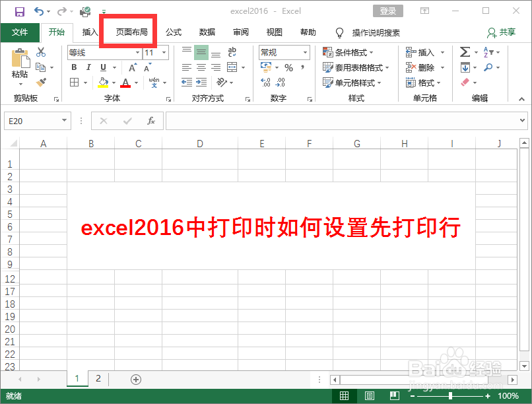Switch to the 数据 Data tab
The height and width of the screenshot is (404, 532).
tap(207, 32)
